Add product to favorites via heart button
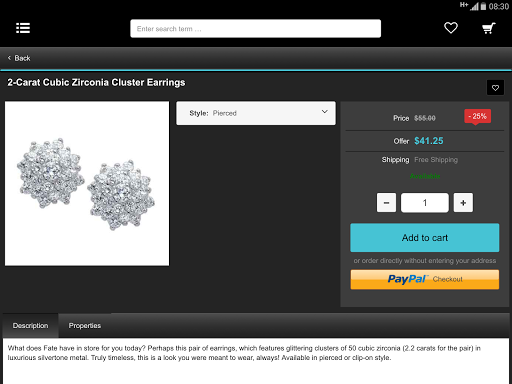The height and width of the screenshot is (384, 512). pos(495,88)
